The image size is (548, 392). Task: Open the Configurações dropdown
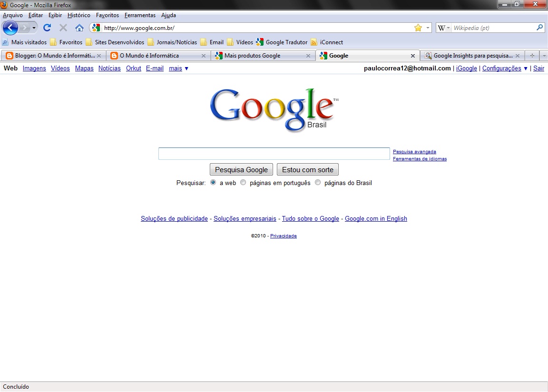502,68
